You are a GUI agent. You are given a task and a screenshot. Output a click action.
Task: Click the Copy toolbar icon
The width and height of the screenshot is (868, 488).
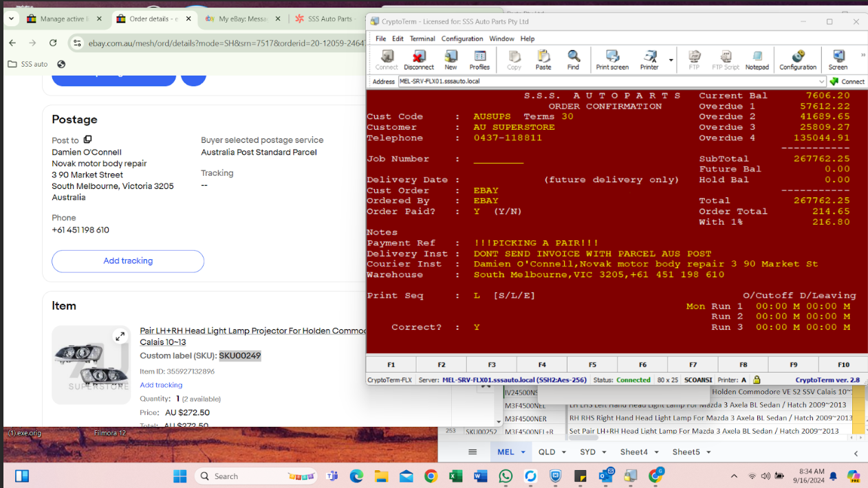tap(514, 60)
